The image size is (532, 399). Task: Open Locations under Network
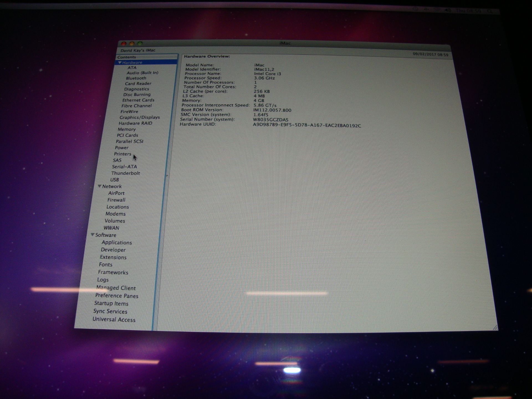[117, 207]
